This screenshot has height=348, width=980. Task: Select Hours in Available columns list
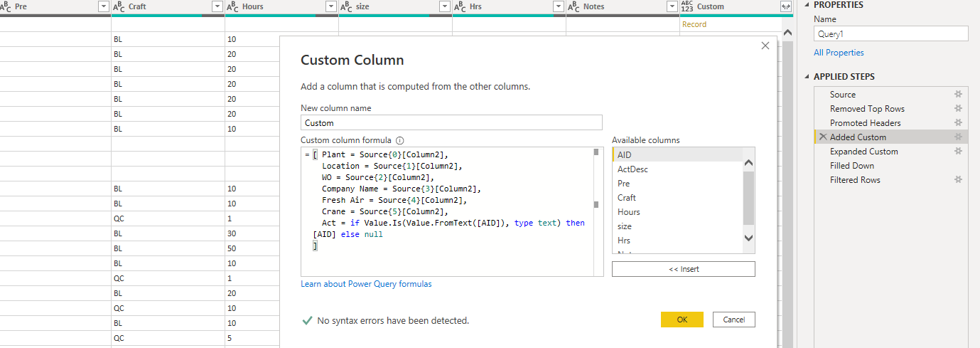pyautogui.click(x=677, y=211)
